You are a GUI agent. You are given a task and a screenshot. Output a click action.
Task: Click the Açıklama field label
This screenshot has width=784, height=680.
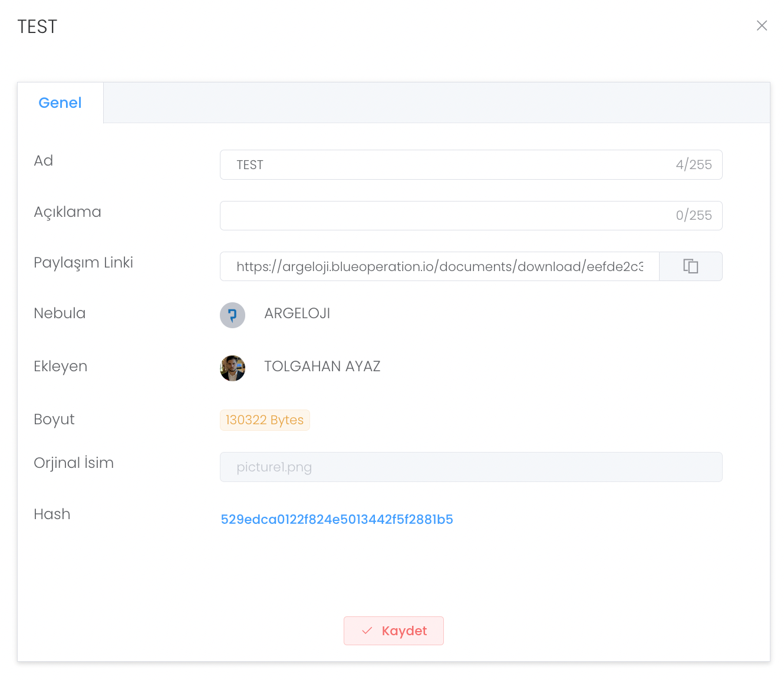(67, 212)
